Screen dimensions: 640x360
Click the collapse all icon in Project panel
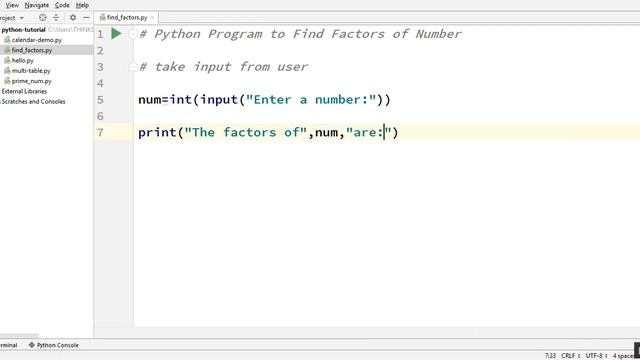pyautogui.click(x=56, y=18)
